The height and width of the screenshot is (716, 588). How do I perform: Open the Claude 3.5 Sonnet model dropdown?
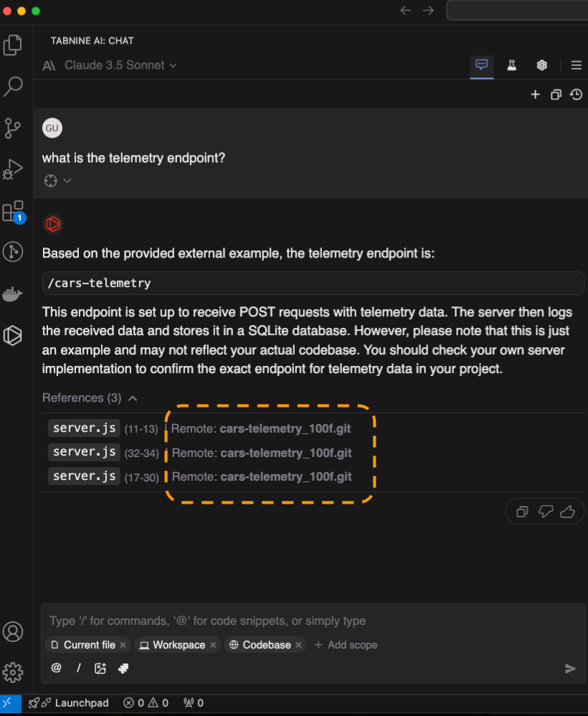tap(120, 65)
